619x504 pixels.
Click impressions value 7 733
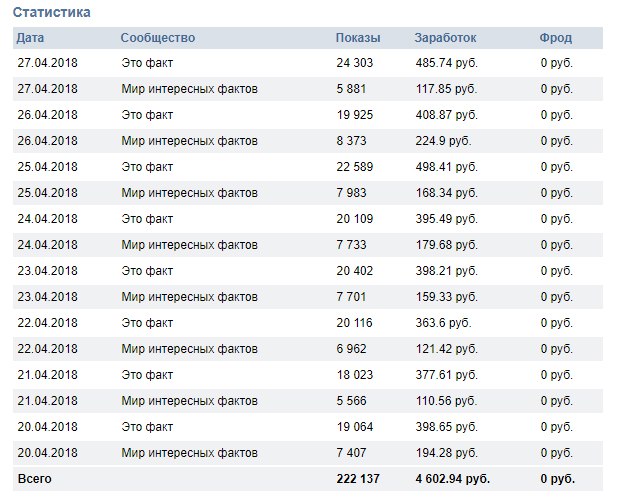351,245
